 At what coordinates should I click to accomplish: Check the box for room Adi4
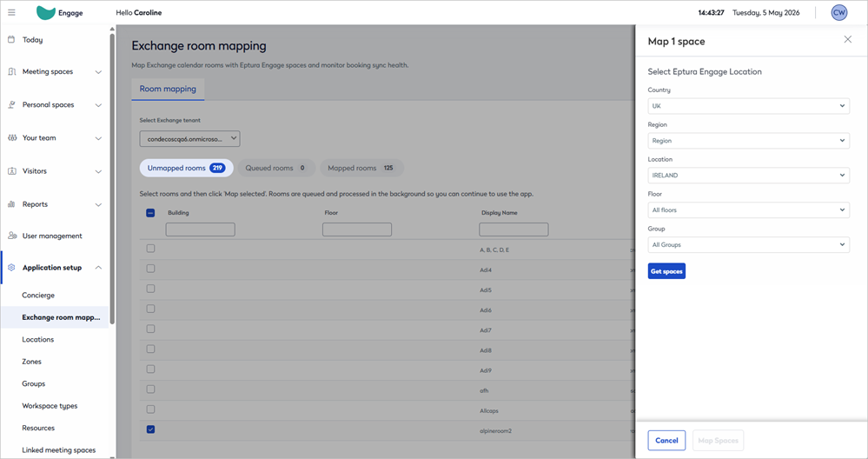coord(150,269)
